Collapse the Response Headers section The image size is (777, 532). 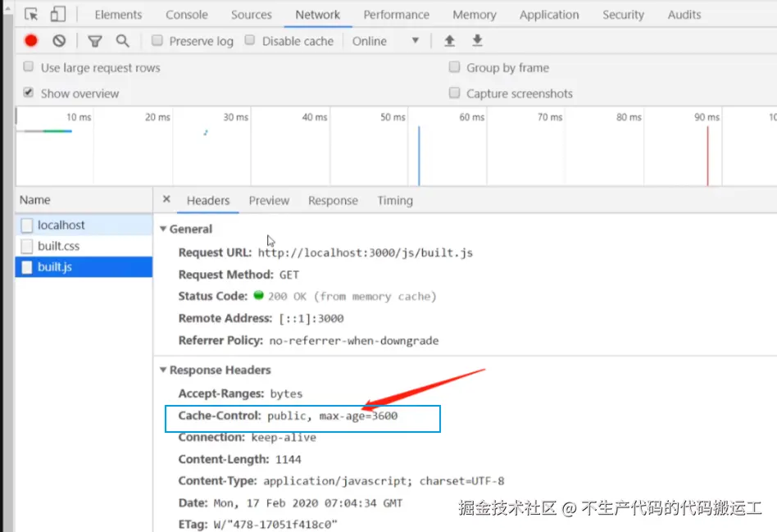(163, 370)
